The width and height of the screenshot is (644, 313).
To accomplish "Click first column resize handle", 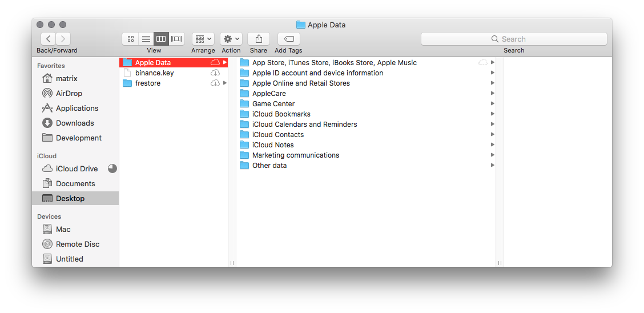I will pos(232,263).
